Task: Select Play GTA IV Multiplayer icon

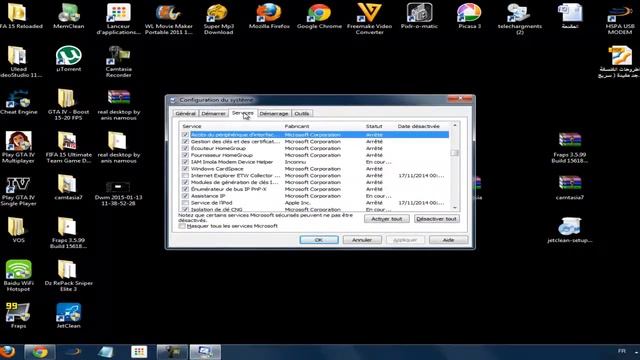Action: (18, 147)
